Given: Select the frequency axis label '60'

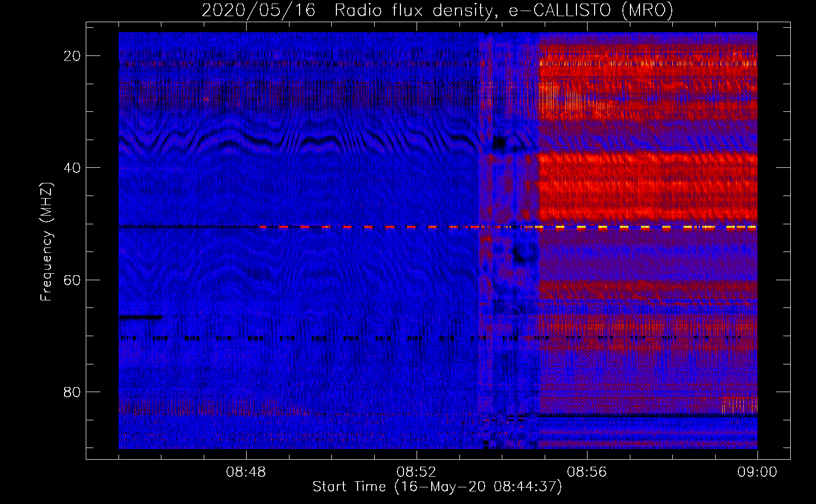Looking at the screenshot, I should coord(72,280).
